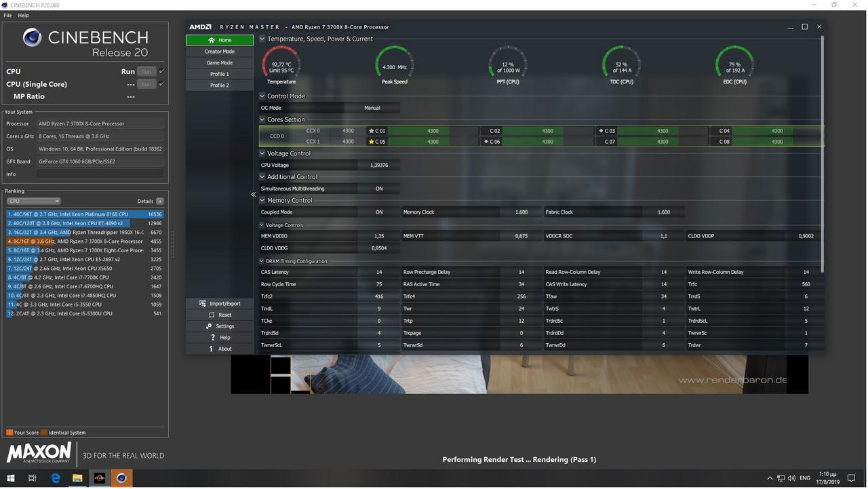This screenshot has height=489, width=868.
Task: Collapse the Memory Control section
Action: point(262,201)
